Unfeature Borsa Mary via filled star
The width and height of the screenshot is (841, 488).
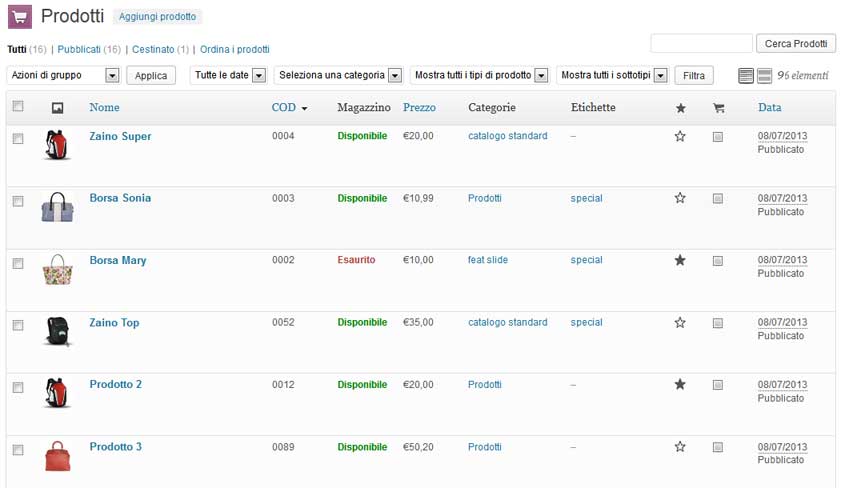click(680, 261)
